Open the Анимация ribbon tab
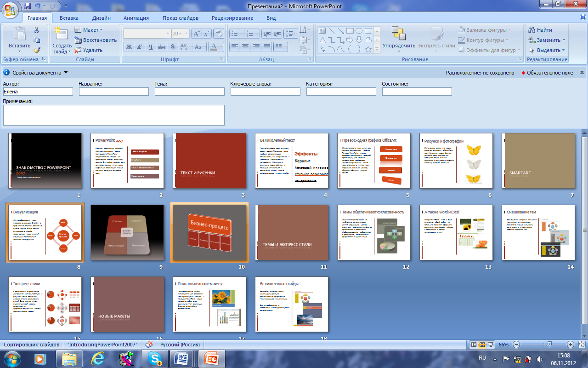The width and height of the screenshot is (588, 368). point(136,18)
